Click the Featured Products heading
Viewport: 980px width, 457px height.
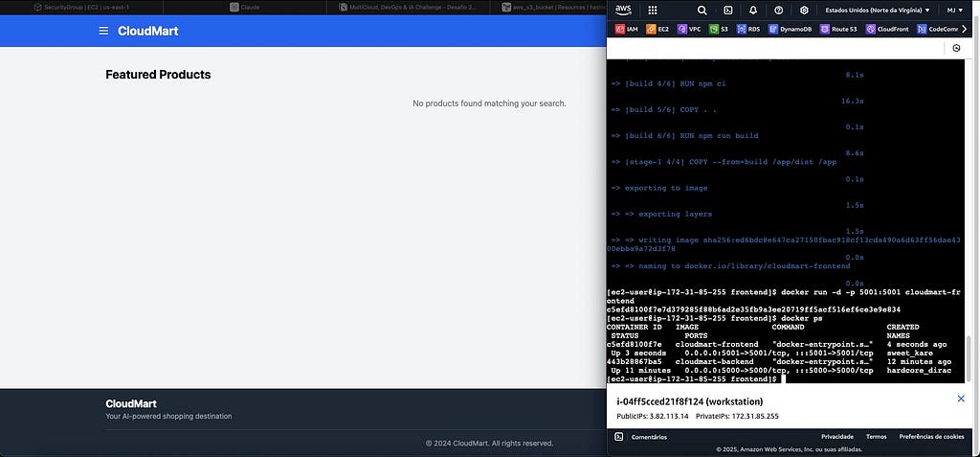158,75
